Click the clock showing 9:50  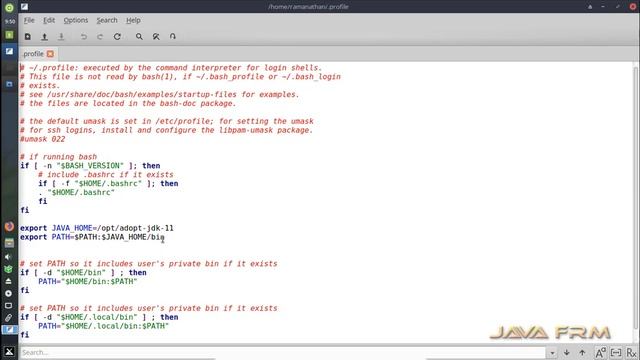tap(9, 21)
